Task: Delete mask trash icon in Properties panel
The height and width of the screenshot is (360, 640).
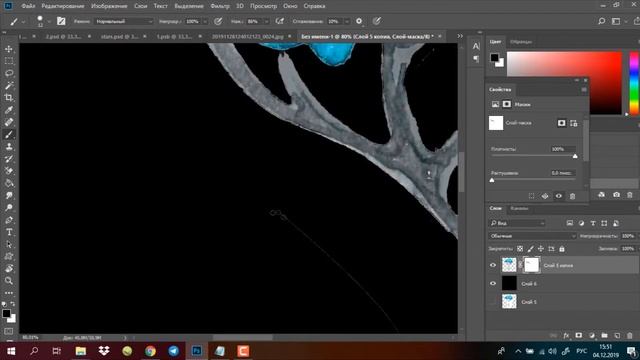Action: coord(573,196)
